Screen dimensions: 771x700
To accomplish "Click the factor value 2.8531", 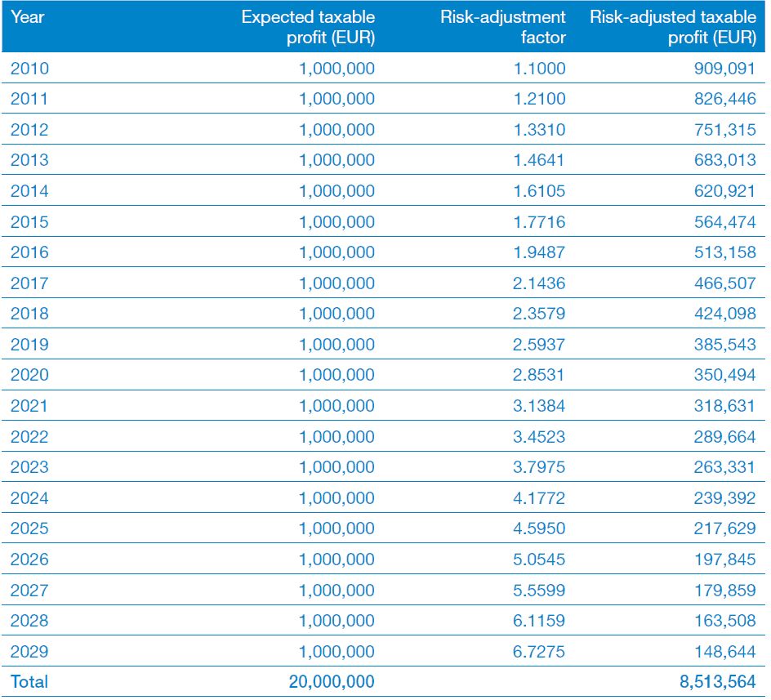I will (539, 375).
